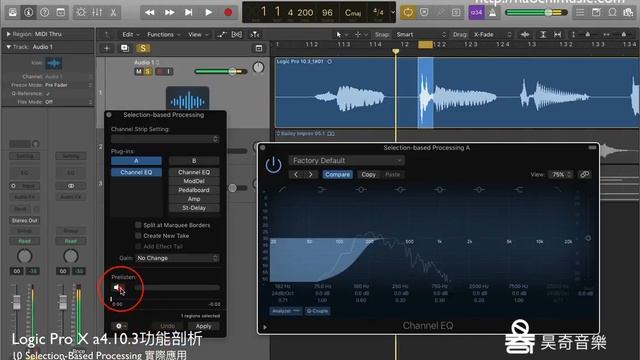Click the Fast Forward transport button
This screenshot has width=640, height=360.
pos(169,13)
